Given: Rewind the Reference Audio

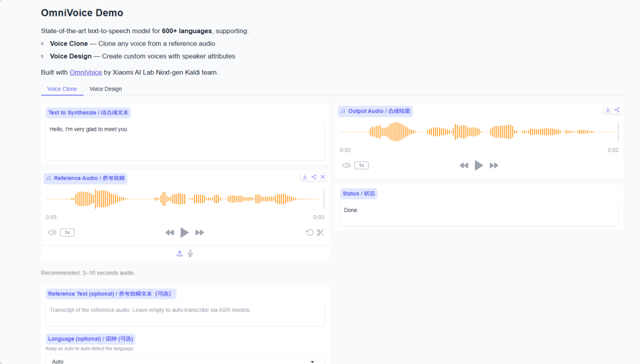Looking at the screenshot, I should [169, 233].
